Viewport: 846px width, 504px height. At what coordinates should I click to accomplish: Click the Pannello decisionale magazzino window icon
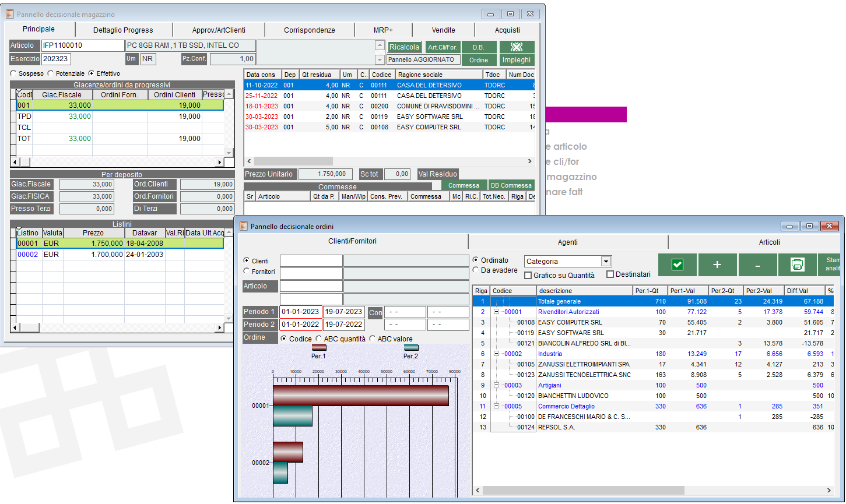tap(10, 14)
